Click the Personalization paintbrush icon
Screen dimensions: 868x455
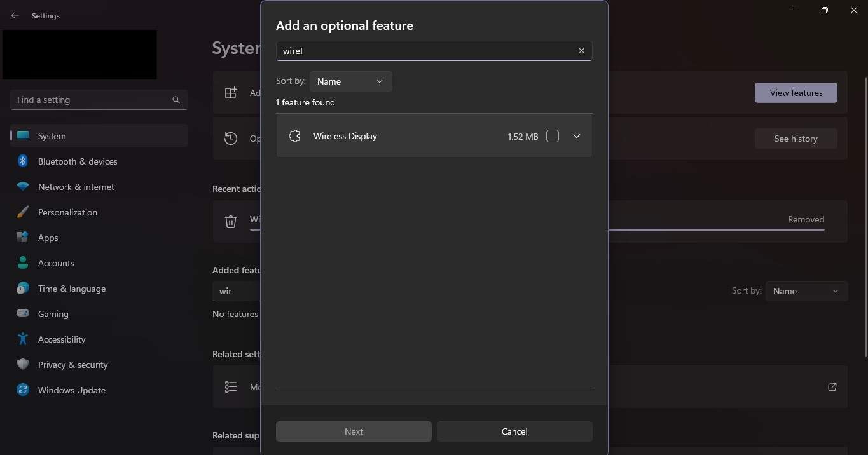coord(23,212)
